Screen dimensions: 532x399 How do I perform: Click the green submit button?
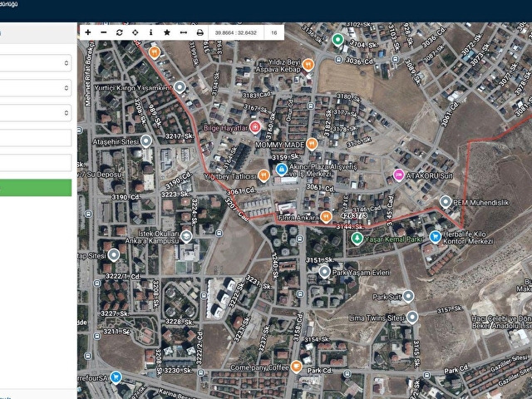pyautogui.click(x=36, y=188)
